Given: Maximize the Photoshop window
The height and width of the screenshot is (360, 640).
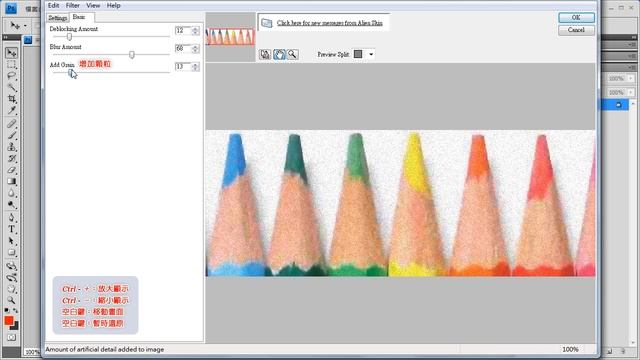Looking at the screenshot, I should click(621, 8).
